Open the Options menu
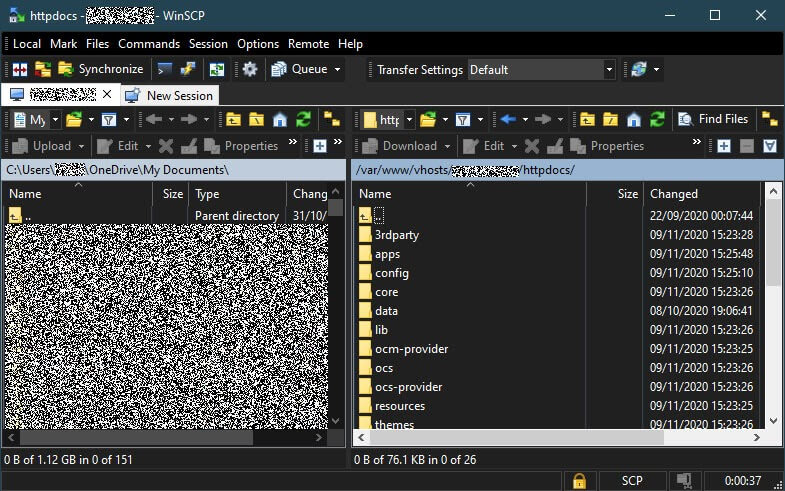The width and height of the screenshot is (785, 491). click(258, 44)
